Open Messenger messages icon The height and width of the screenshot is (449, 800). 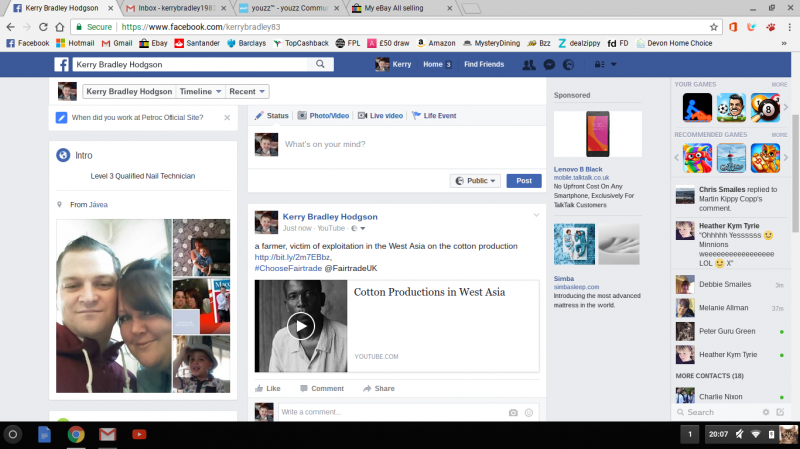coord(549,64)
